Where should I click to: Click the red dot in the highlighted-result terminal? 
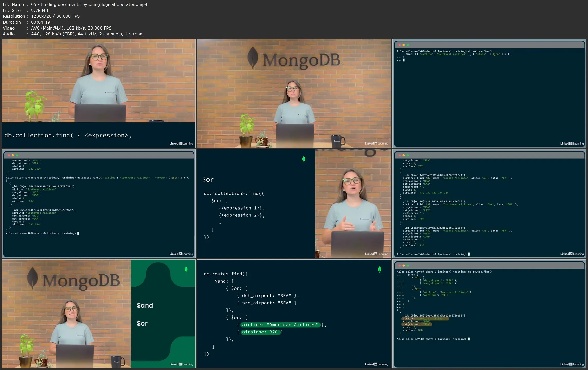click(399, 266)
